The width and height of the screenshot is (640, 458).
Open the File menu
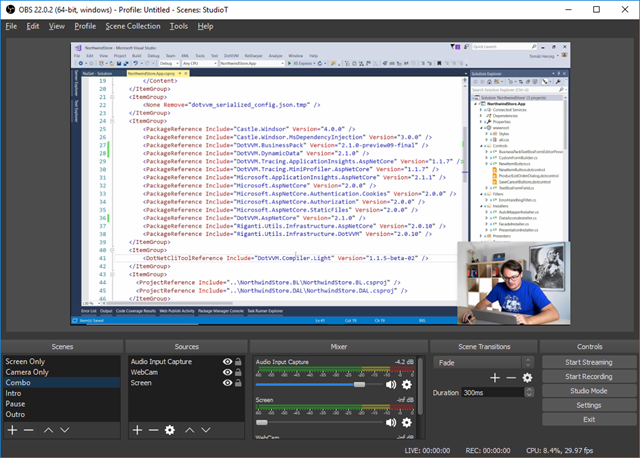coord(11,26)
